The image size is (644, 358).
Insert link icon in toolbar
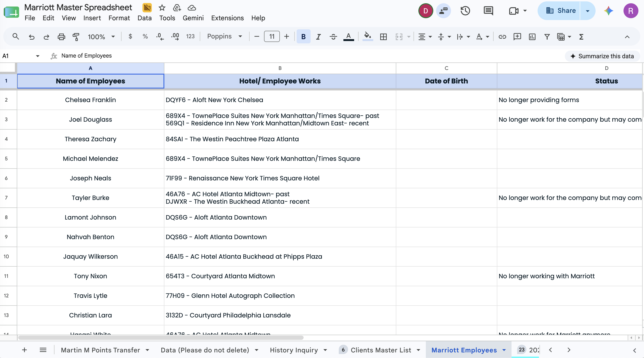[502, 37]
